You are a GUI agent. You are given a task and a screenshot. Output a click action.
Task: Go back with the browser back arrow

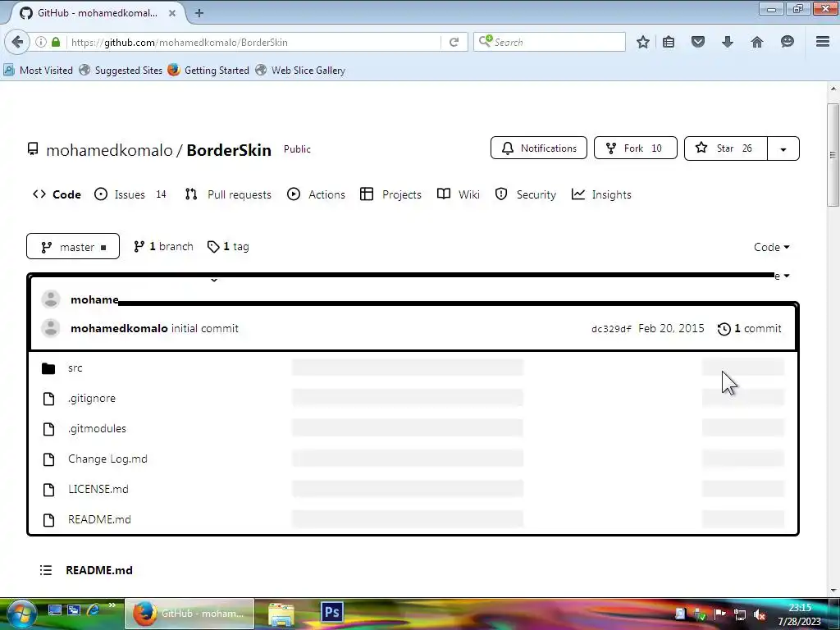click(17, 42)
